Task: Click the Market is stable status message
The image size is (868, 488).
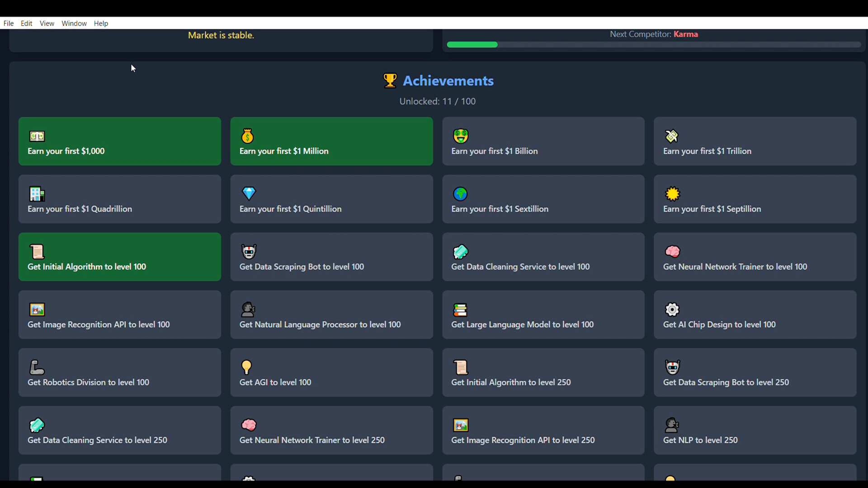Action: pos(221,35)
